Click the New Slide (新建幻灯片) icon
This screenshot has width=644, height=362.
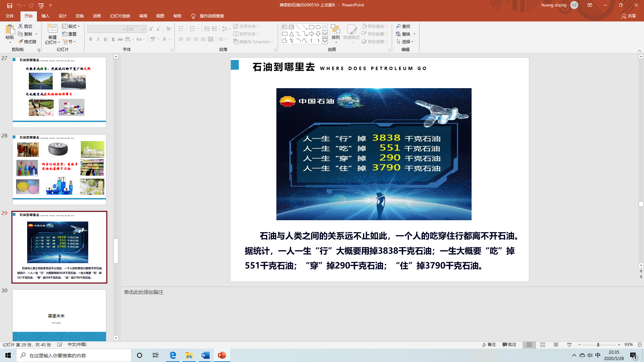coord(52,29)
